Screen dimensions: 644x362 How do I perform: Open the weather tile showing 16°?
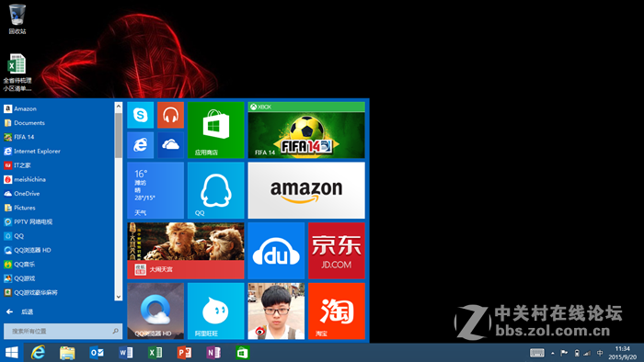click(155, 190)
